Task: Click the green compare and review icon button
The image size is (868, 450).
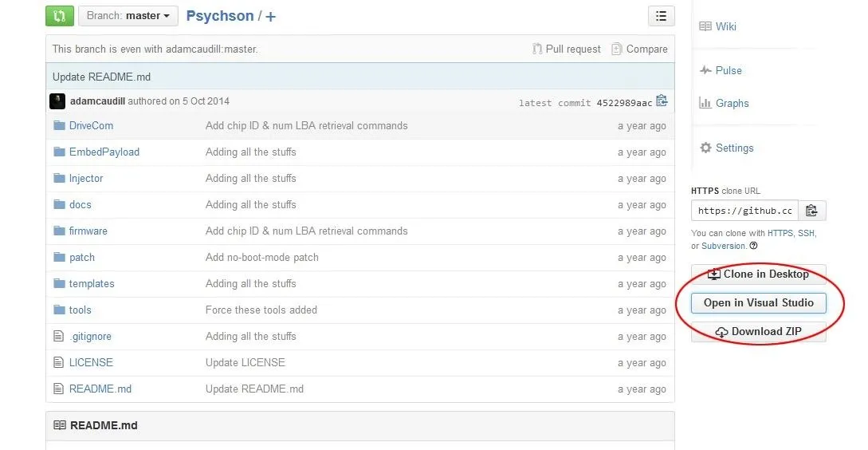Action: point(59,15)
